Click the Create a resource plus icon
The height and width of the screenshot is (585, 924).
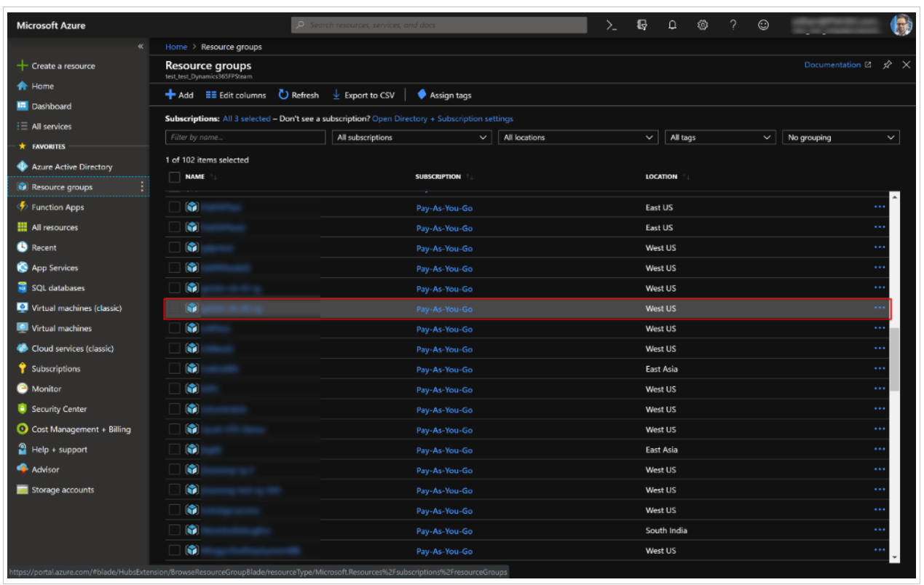coord(22,65)
